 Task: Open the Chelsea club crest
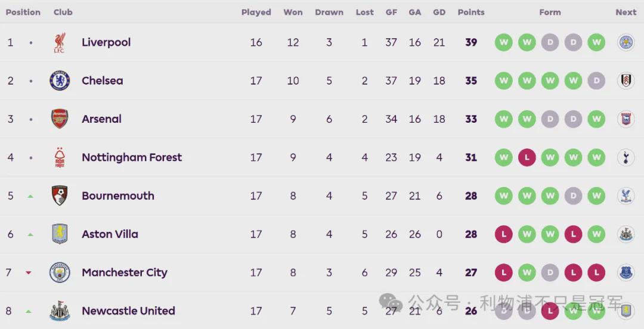pyautogui.click(x=60, y=81)
